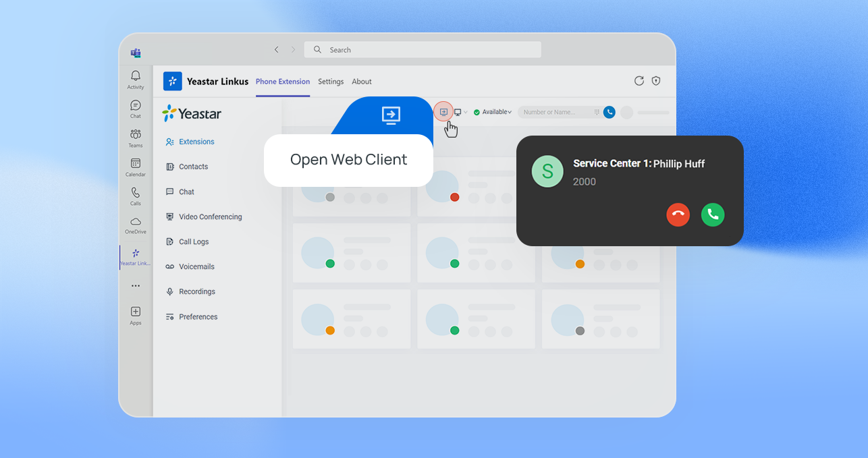Open the dialpad icon

pyautogui.click(x=597, y=112)
